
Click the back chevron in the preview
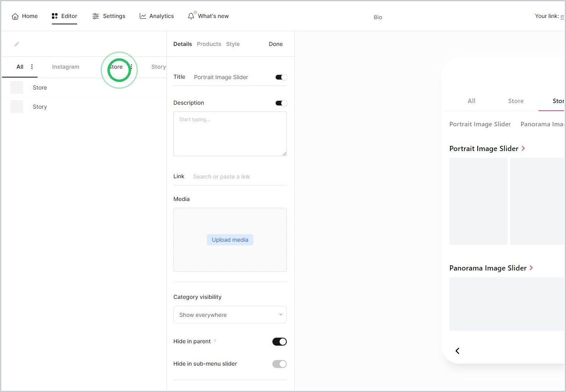pos(457,351)
